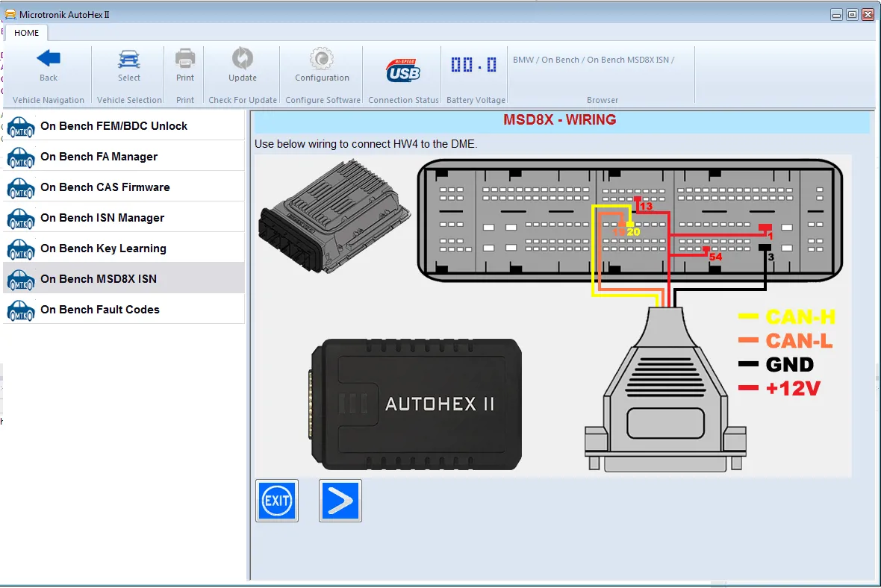Open On Bench FA Manager
This screenshot has height=588, width=881.
tap(124, 157)
